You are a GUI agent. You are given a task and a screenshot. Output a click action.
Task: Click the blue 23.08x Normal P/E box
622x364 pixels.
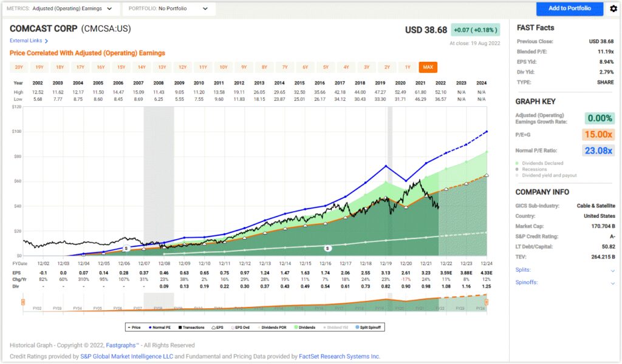coord(598,151)
